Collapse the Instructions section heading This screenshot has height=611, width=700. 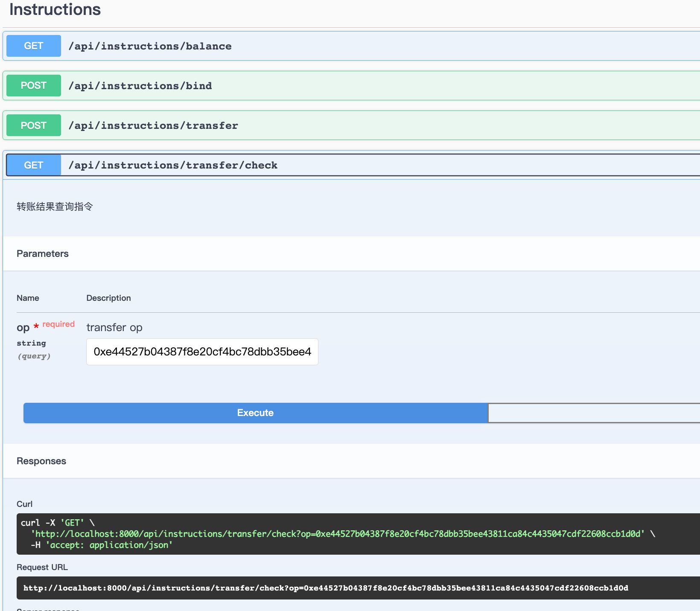click(x=55, y=9)
